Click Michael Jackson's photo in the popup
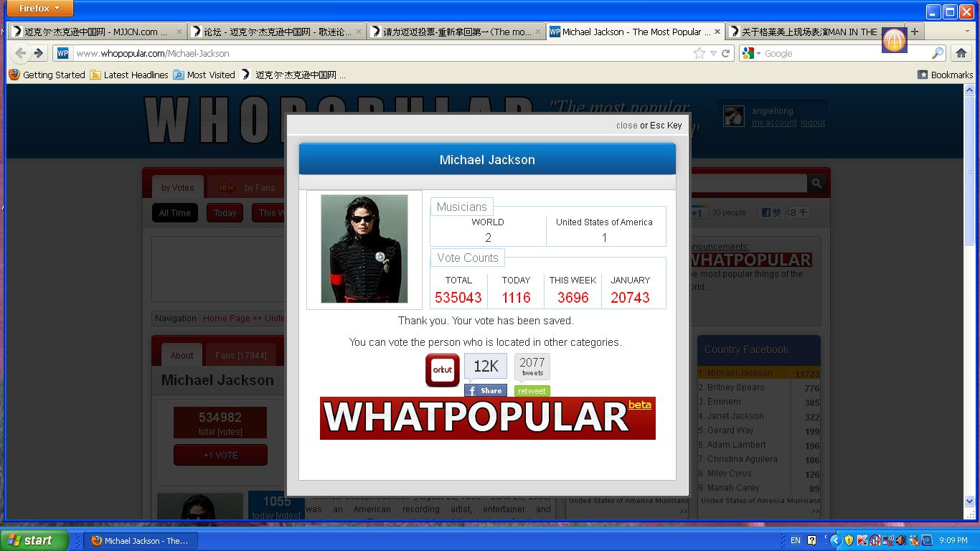Image resolution: width=980 pixels, height=551 pixels. (x=364, y=249)
